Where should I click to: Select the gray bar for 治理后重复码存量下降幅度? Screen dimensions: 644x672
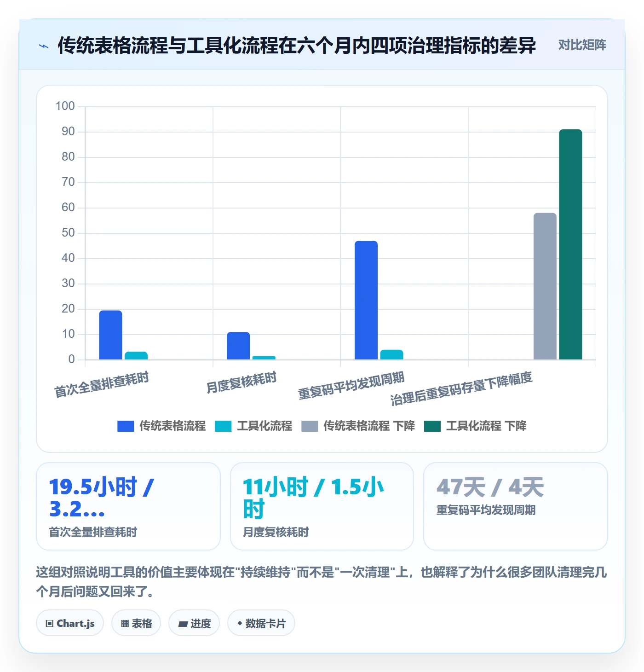(545, 286)
